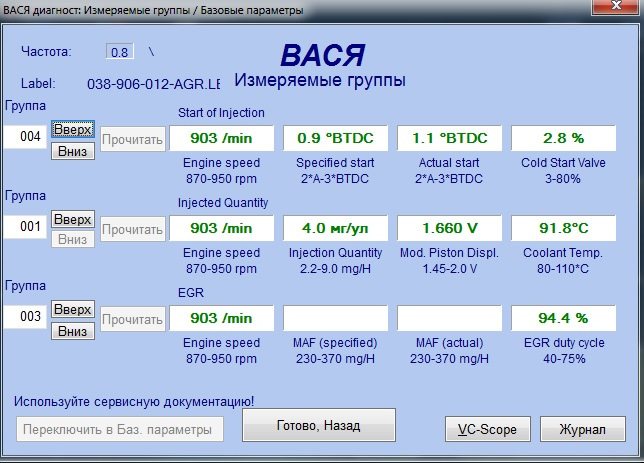Click engine speed 903 /min in Start of Injection
The height and width of the screenshot is (463, 644).
(221, 138)
